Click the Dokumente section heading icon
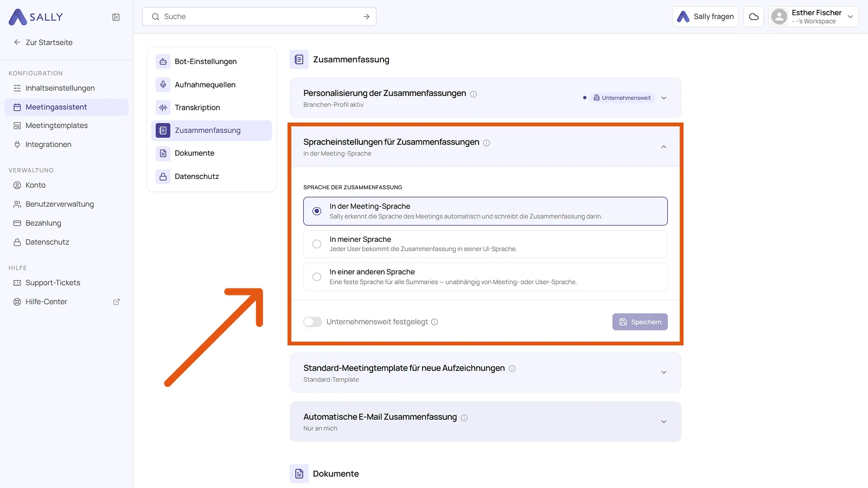868x488 pixels. (299, 474)
